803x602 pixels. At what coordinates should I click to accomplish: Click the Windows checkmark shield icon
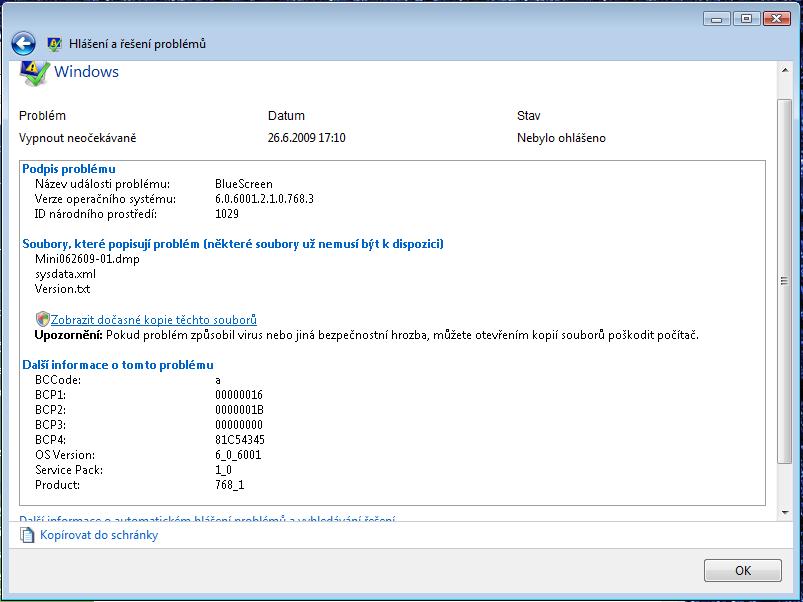point(34,73)
